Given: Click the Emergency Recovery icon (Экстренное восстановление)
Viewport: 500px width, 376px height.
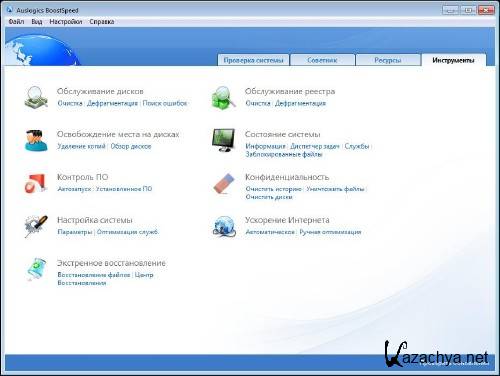Looking at the screenshot, I should click(x=36, y=269).
